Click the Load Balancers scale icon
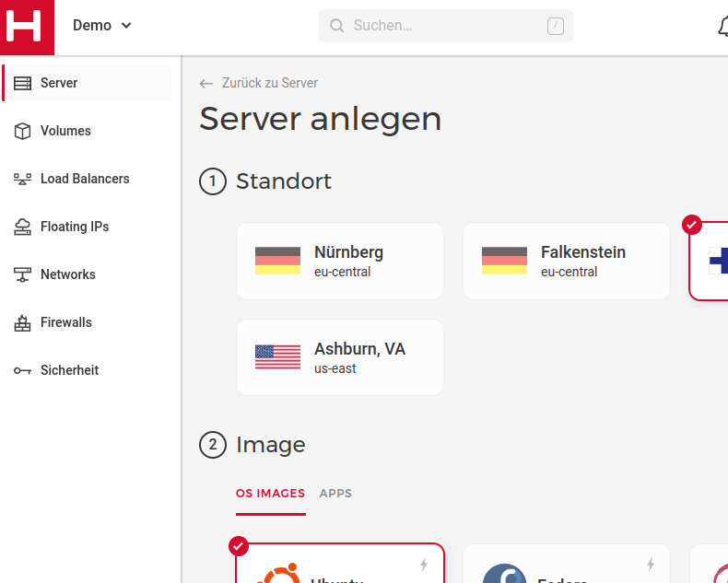Screen dimensions: 728x583 (22, 179)
